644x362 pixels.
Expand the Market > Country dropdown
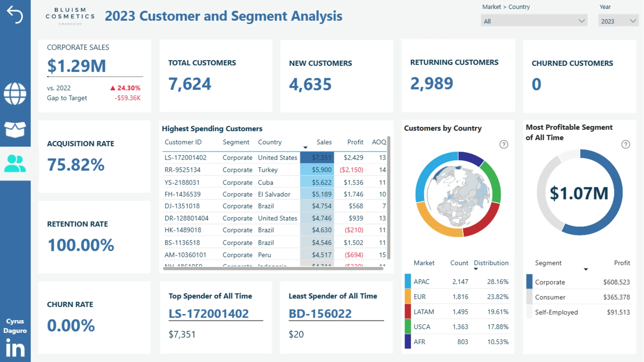(534, 21)
